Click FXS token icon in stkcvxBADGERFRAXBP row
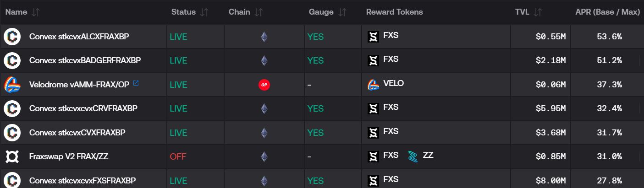 (374, 60)
